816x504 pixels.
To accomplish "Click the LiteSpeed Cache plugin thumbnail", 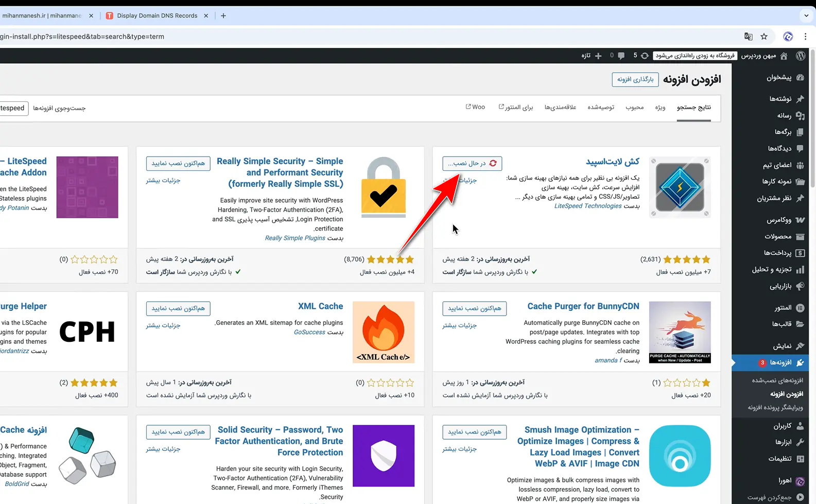I will point(680,187).
